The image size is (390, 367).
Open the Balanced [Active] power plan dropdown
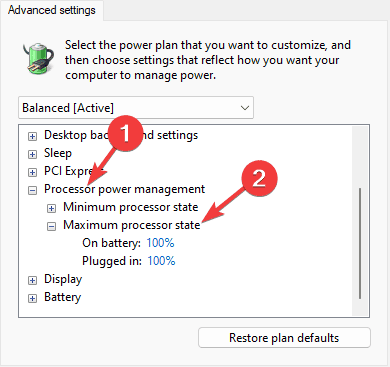point(136,108)
